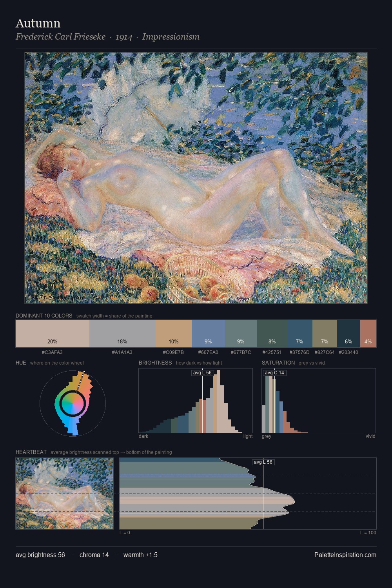Click the footer 'chroma 14' text

94,555
